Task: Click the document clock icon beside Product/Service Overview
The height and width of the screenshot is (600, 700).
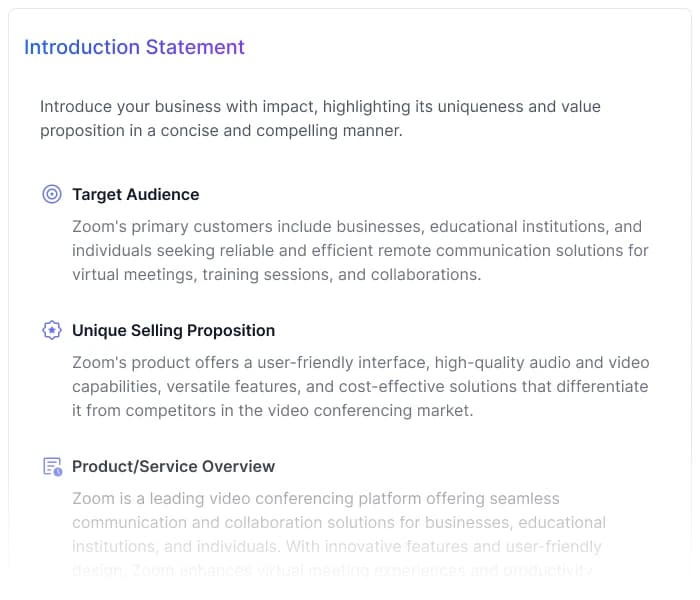Action: click(x=52, y=466)
